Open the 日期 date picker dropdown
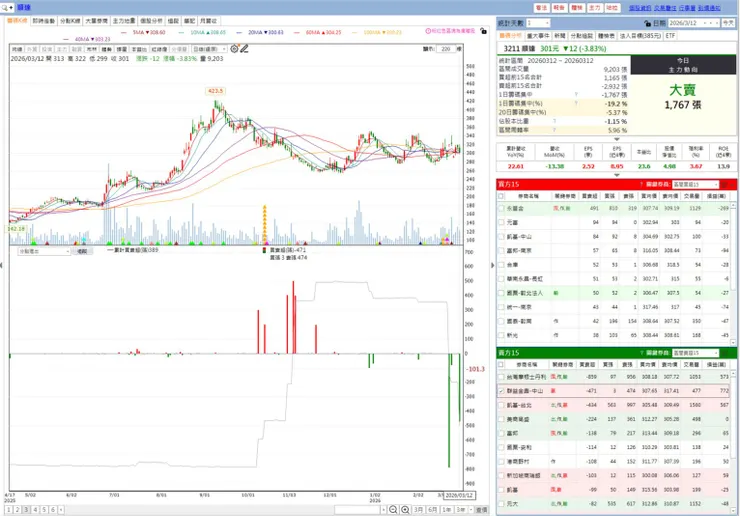This screenshot has height=516, width=740. pyautogui.click(x=719, y=23)
